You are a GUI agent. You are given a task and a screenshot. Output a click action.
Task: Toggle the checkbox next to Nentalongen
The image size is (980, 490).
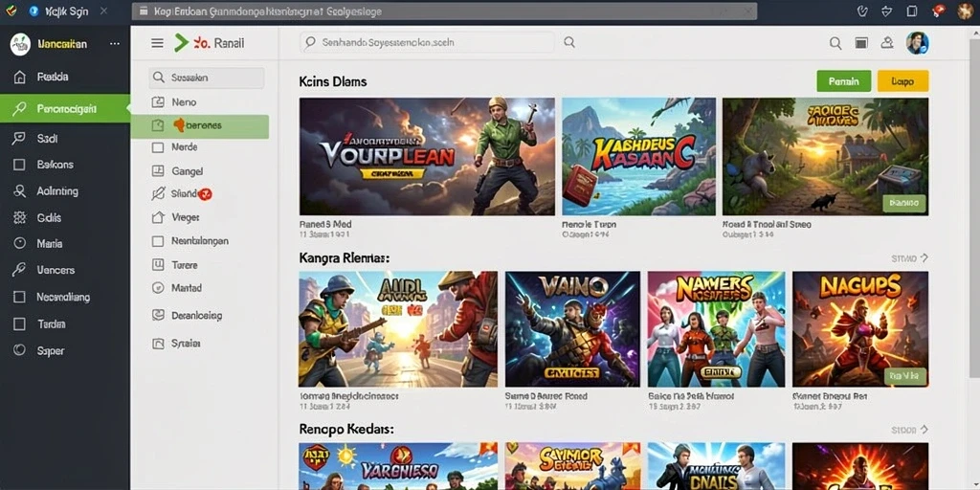tap(158, 240)
